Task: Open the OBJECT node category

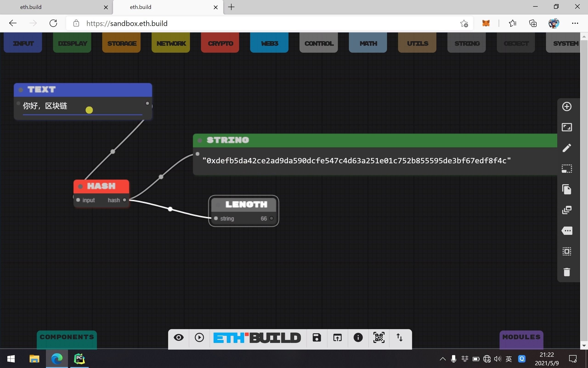Action: 516,43
